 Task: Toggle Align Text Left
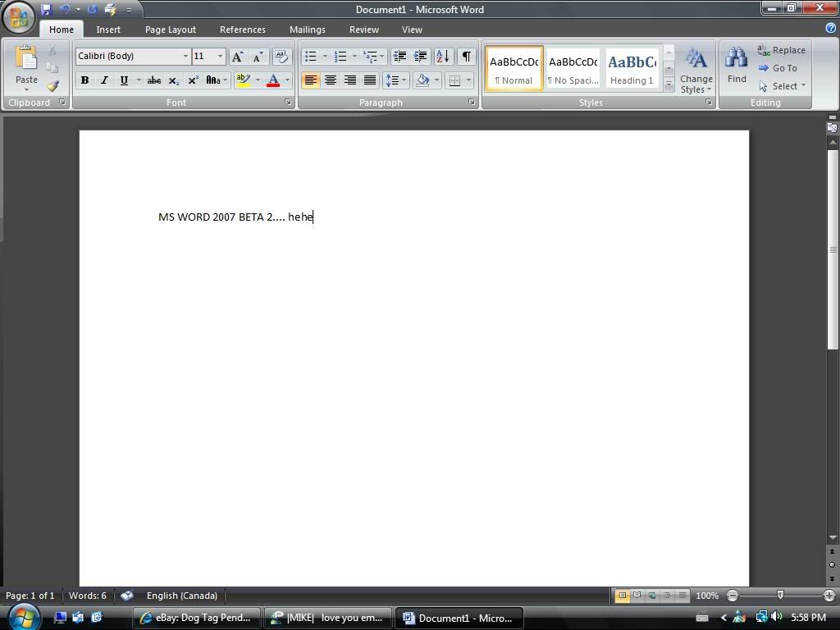[x=311, y=80]
